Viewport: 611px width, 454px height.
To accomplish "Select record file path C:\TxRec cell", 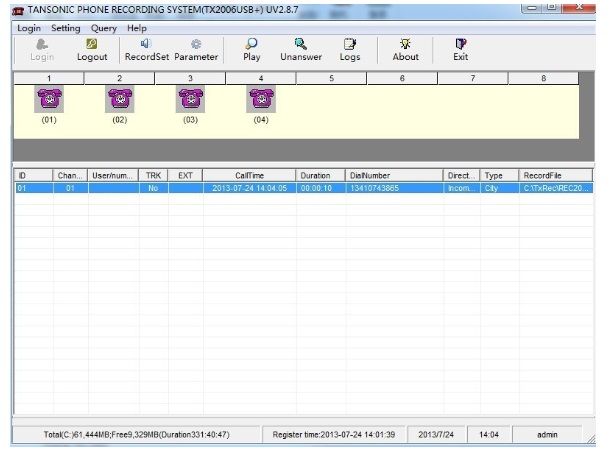I will [556, 188].
